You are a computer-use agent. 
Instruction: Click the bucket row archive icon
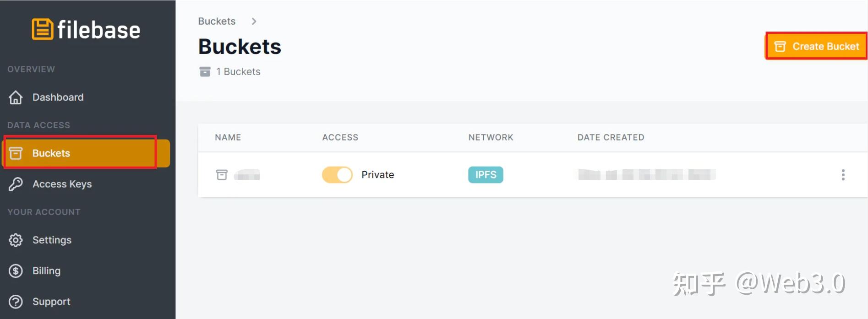pyautogui.click(x=222, y=175)
